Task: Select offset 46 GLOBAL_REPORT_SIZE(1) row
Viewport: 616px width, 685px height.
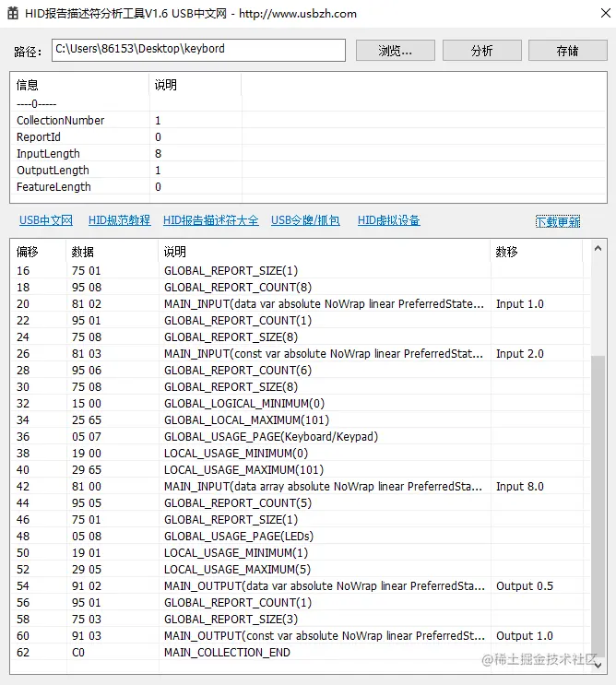Action: 301,519
